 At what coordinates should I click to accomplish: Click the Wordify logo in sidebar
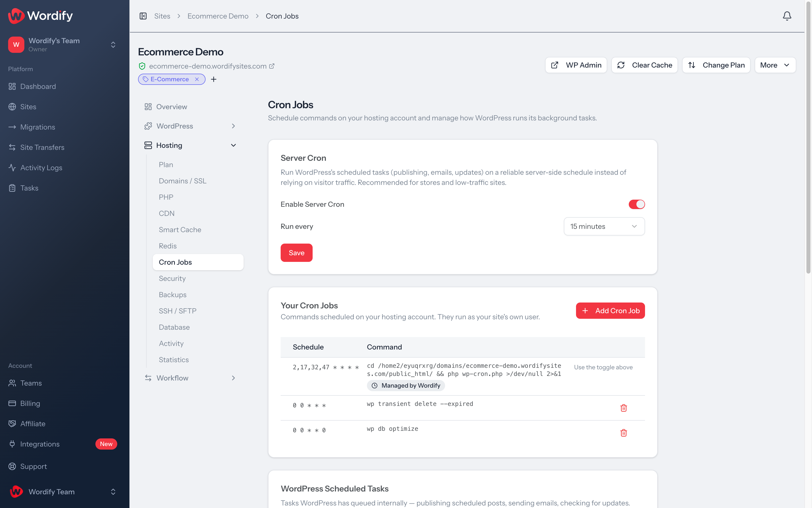(40, 16)
